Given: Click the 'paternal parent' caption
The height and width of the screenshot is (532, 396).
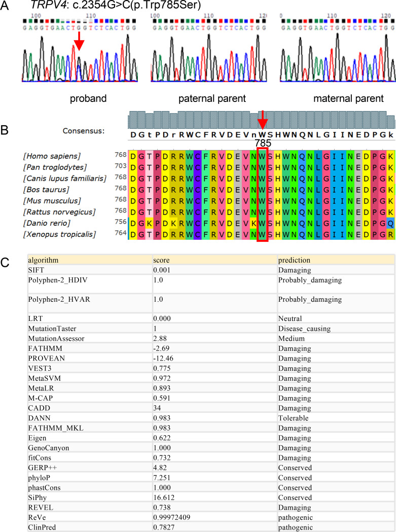Looking at the screenshot, I should coord(212,98).
